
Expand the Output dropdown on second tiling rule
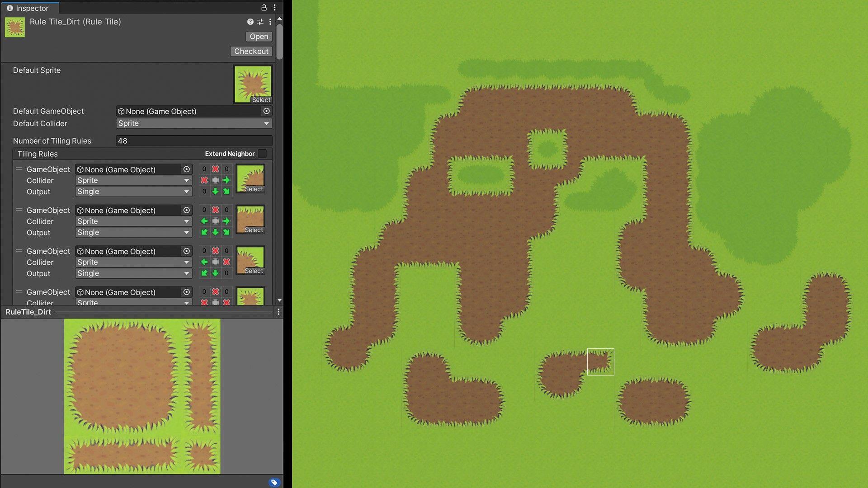point(132,232)
